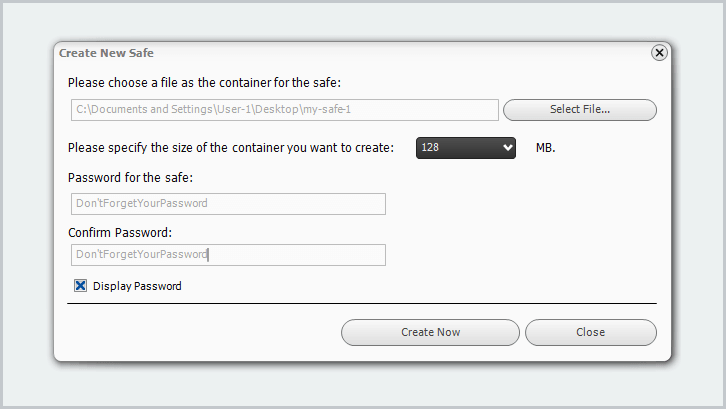Close the Create New Safe dialog via X icon

(x=659, y=53)
